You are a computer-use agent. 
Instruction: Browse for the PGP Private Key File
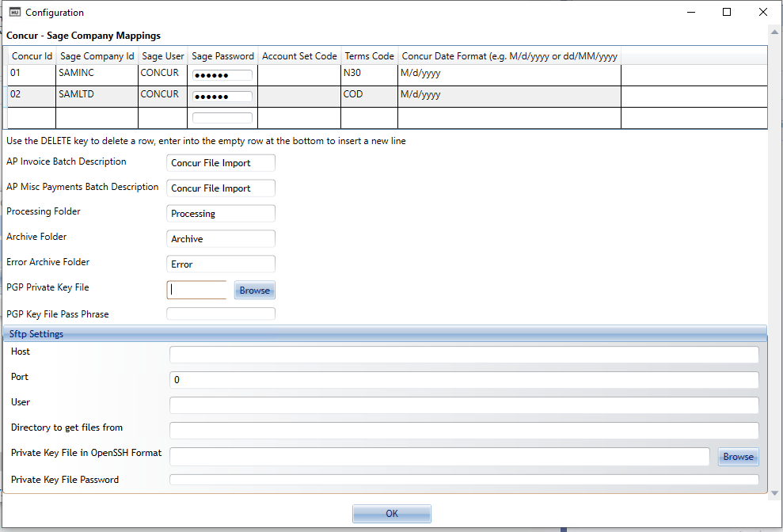255,291
